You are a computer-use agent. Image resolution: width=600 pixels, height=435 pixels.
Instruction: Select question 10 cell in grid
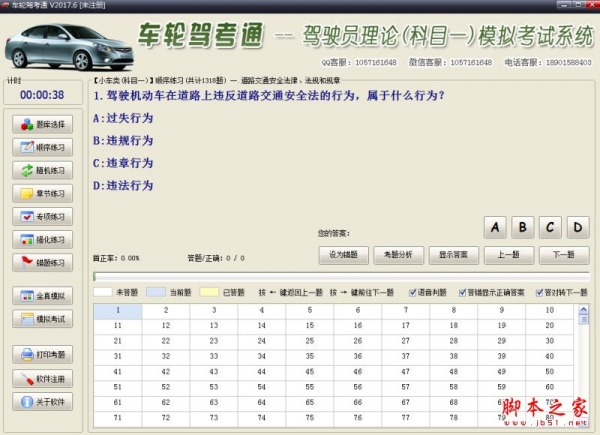tap(549, 311)
